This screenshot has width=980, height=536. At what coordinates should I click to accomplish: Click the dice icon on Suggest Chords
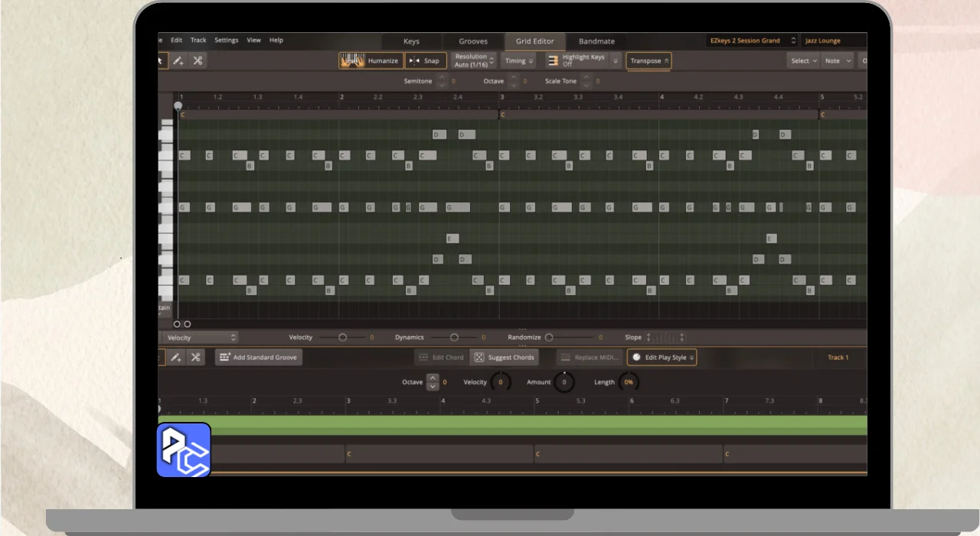[x=479, y=358]
